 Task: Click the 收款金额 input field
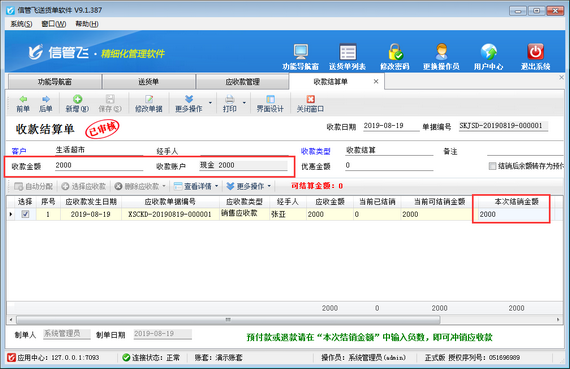point(99,165)
